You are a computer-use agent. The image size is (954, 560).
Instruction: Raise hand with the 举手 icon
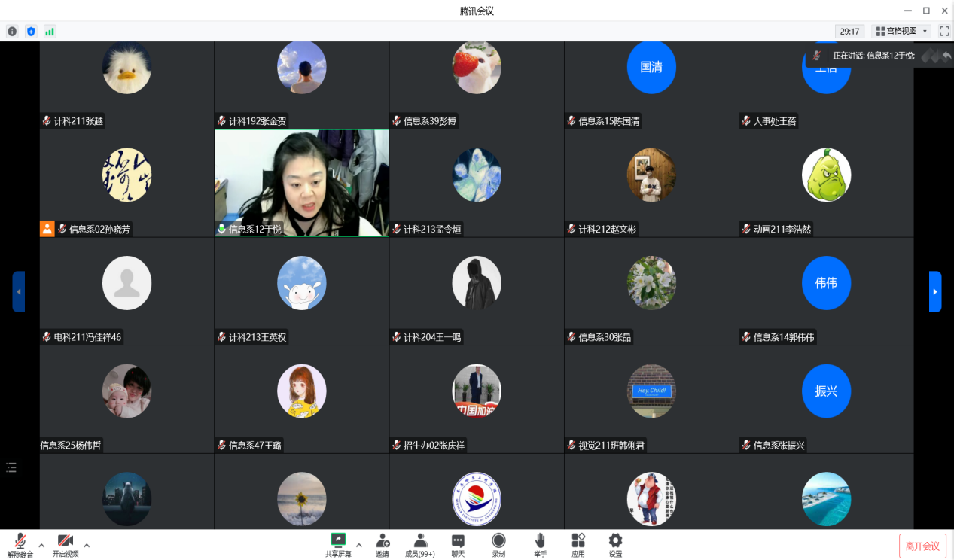pos(540,540)
